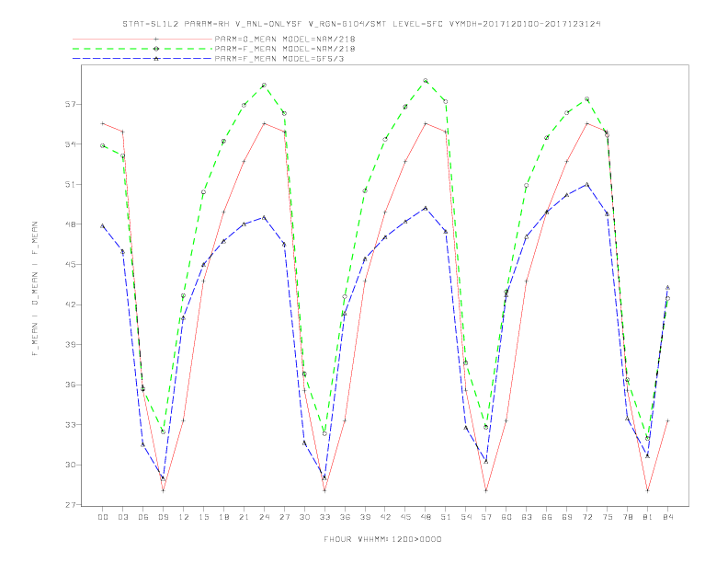Click the chart title beginning STAT=SL1L2 PARAM=RH
728x563 pixels.
click(361, 24)
